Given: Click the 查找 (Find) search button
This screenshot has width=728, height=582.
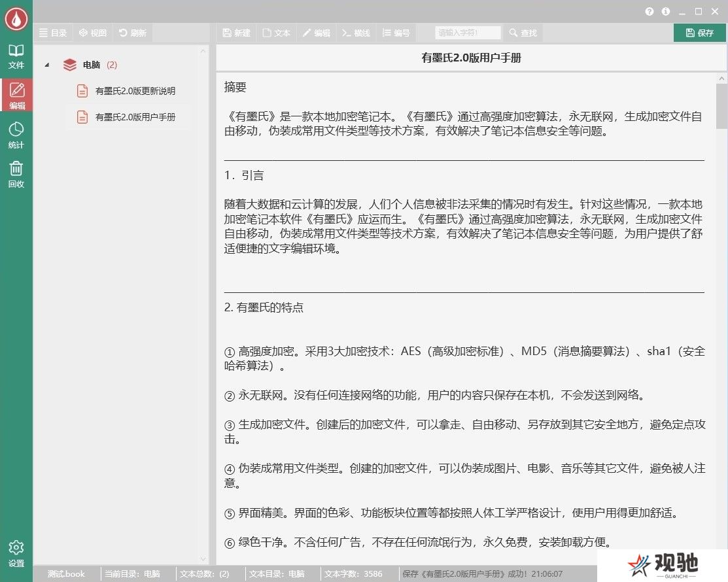Looking at the screenshot, I should coord(523,33).
